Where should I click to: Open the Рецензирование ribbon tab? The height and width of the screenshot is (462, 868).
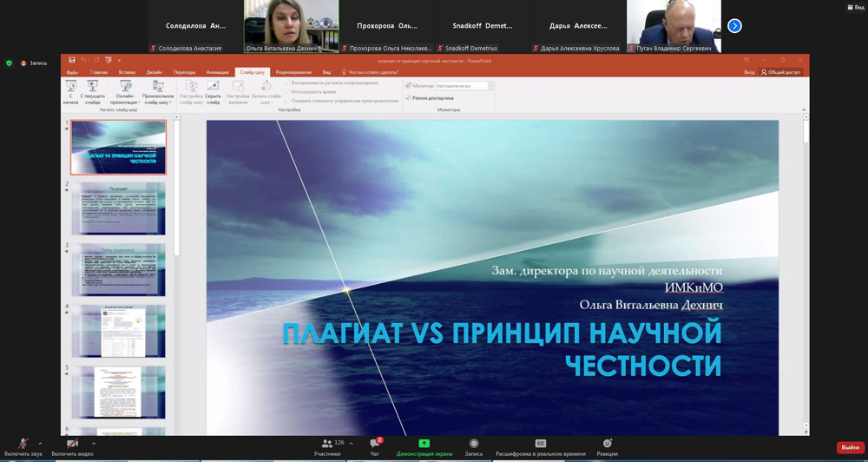[293, 72]
